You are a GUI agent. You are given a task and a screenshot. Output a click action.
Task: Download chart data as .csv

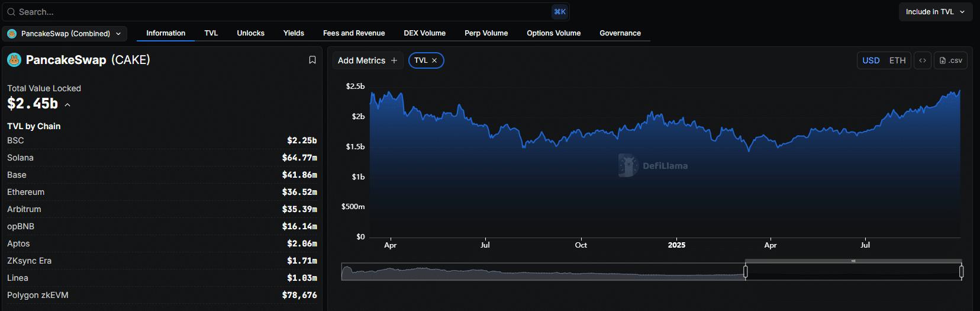tap(950, 60)
